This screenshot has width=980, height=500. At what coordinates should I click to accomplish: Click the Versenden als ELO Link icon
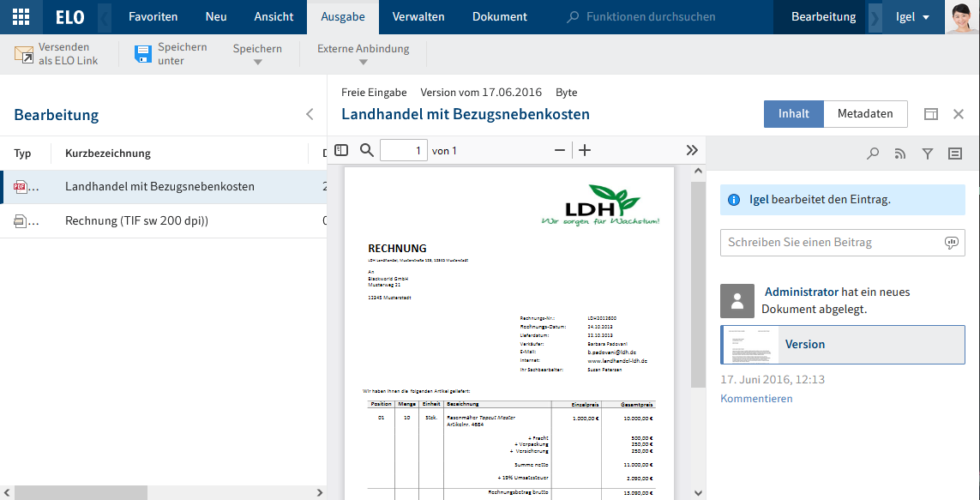coord(24,55)
